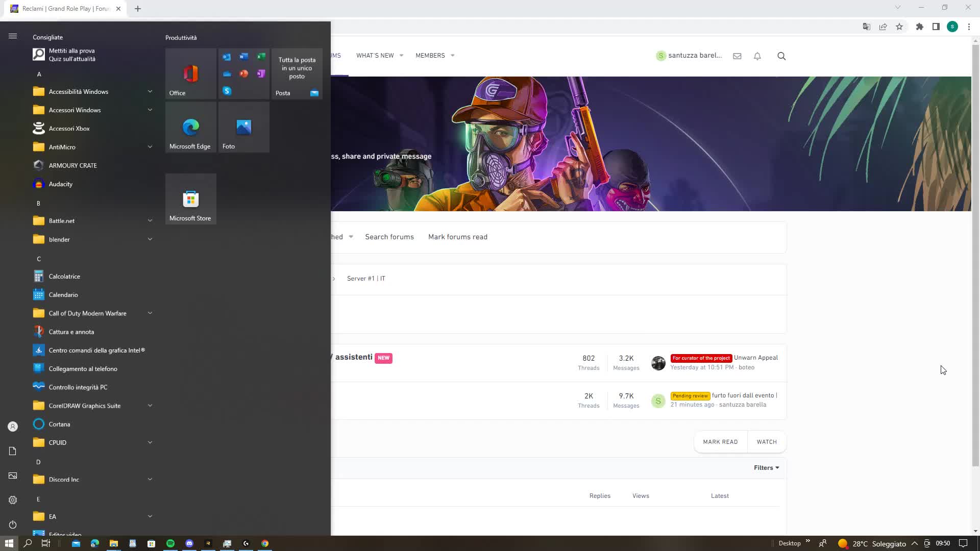Open Chrome side panel icon
This screenshot has width=980, height=551.
click(x=936, y=27)
